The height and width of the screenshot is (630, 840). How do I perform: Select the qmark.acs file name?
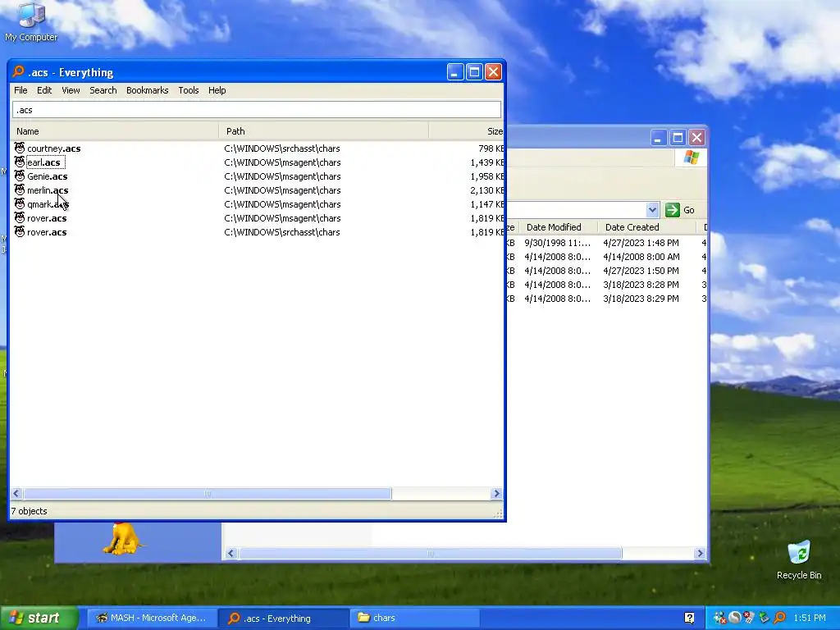click(48, 204)
